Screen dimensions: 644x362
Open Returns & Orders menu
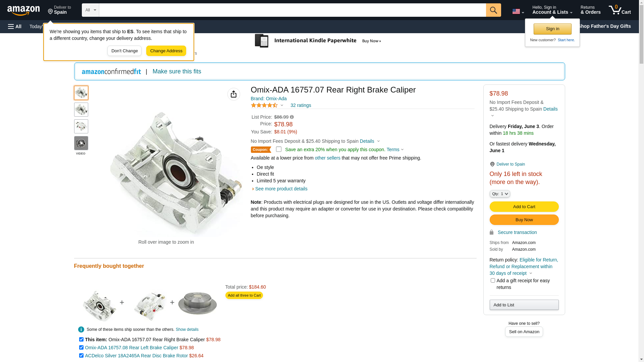coord(590,10)
